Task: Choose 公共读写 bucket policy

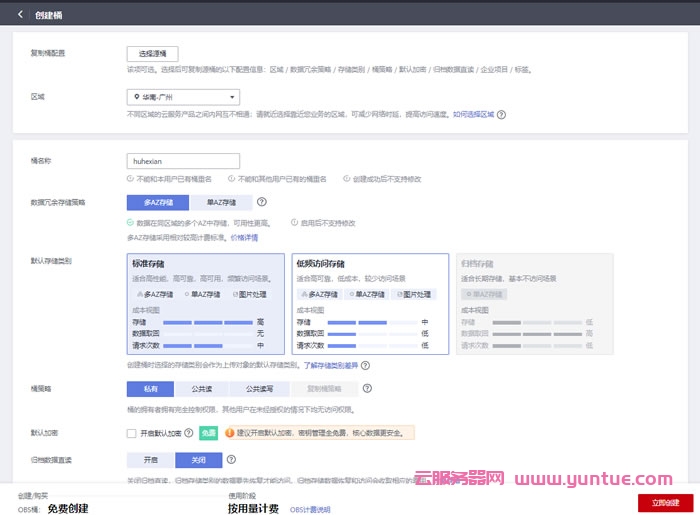Action: coord(253,389)
